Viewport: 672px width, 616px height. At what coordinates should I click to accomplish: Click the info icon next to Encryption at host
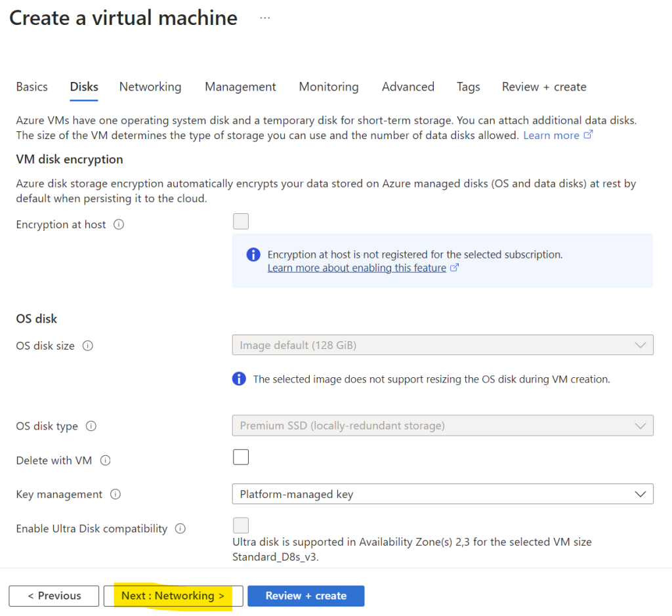click(119, 224)
